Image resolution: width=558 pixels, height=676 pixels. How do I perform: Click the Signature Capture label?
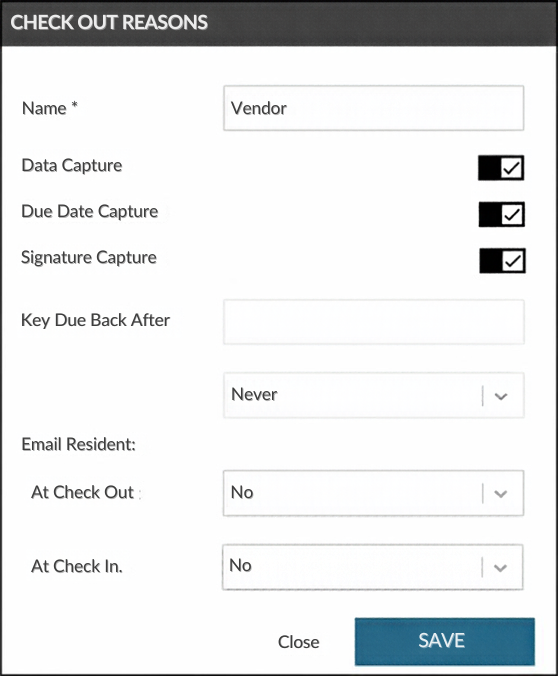coord(89,257)
